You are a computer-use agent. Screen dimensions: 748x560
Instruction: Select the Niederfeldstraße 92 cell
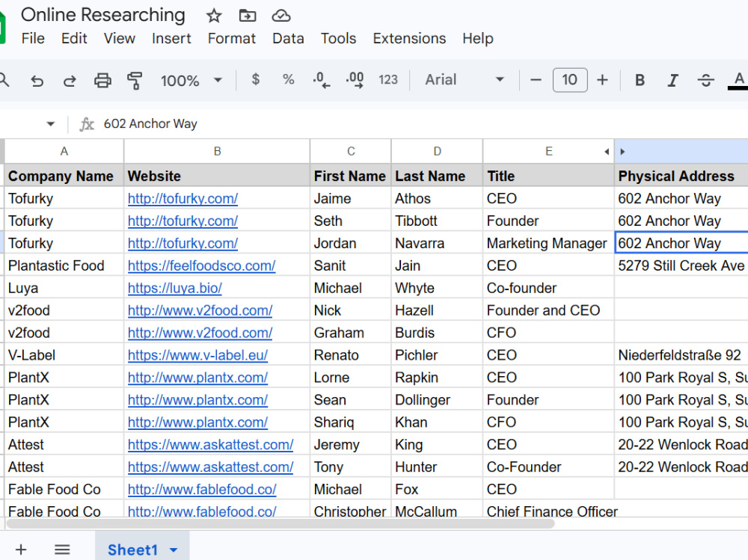[x=681, y=355]
